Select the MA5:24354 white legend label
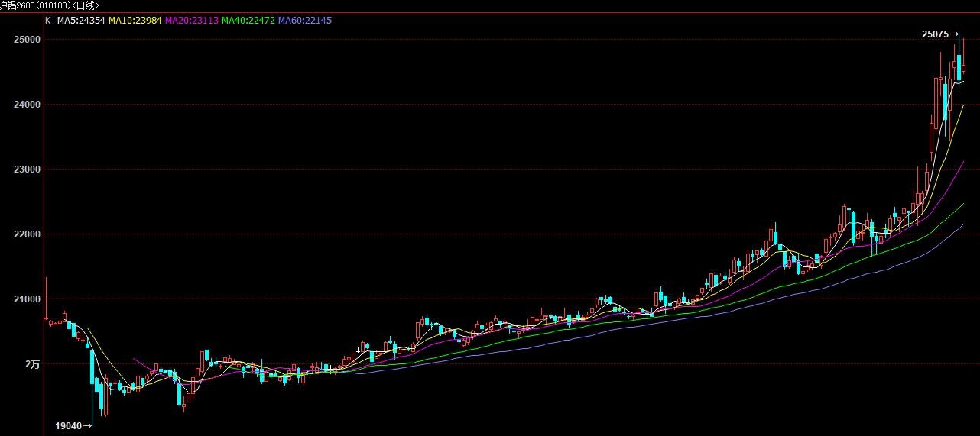980x436 pixels. point(81,20)
